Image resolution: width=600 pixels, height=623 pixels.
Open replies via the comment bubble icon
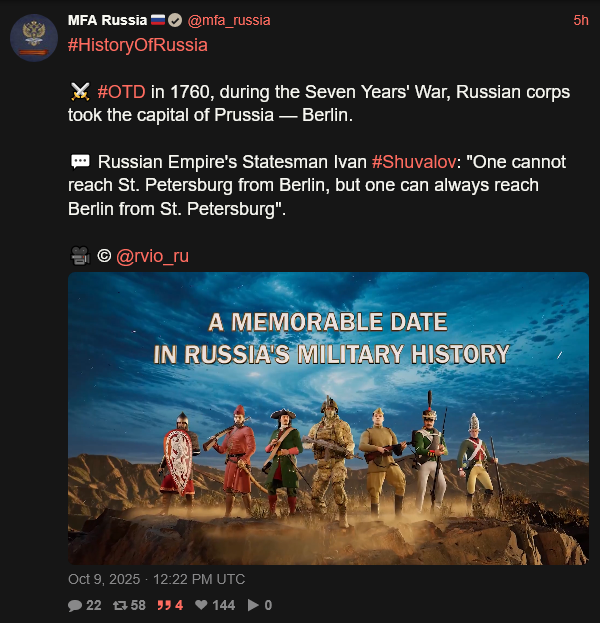(x=75, y=605)
